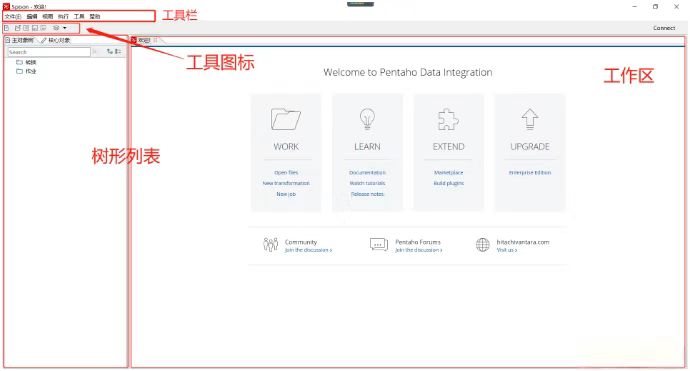690x371 pixels.
Task: Click the Visit us link
Action: coord(507,250)
